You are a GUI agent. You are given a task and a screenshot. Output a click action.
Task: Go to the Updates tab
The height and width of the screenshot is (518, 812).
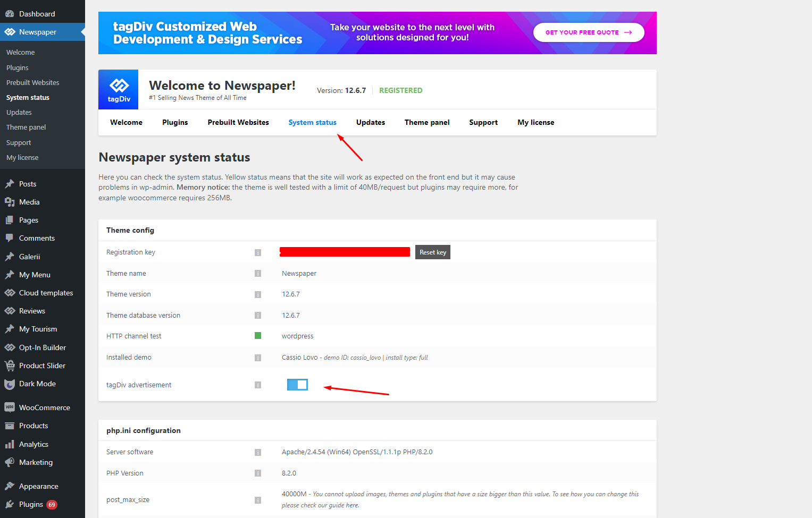(371, 122)
